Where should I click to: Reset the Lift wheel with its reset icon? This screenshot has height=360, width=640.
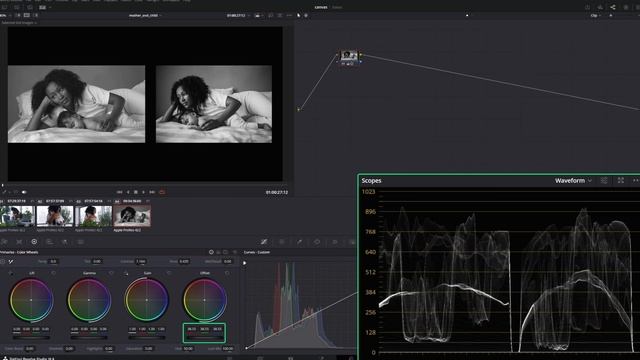(53, 273)
